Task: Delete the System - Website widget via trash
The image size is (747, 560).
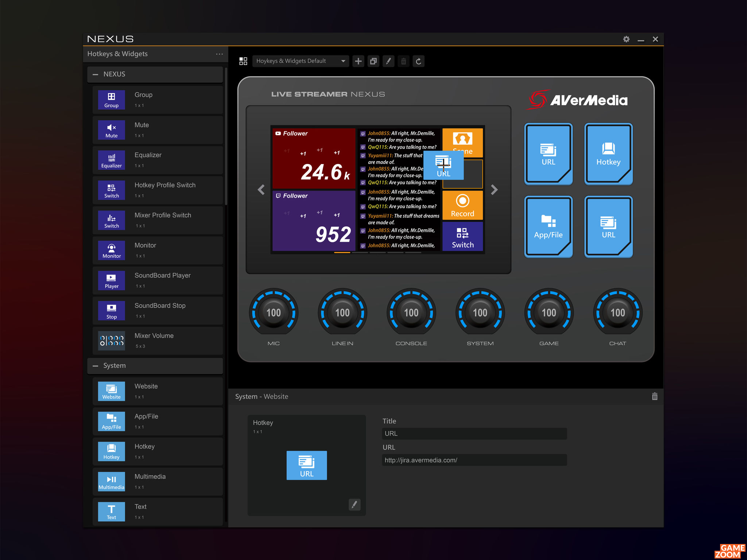Action: click(x=655, y=396)
